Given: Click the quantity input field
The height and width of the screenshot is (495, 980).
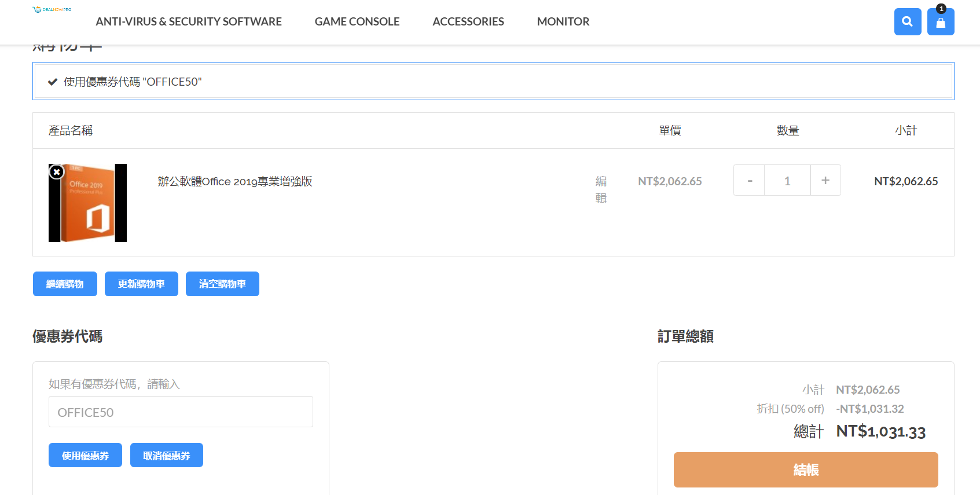Looking at the screenshot, I should [x=787, y=181].
